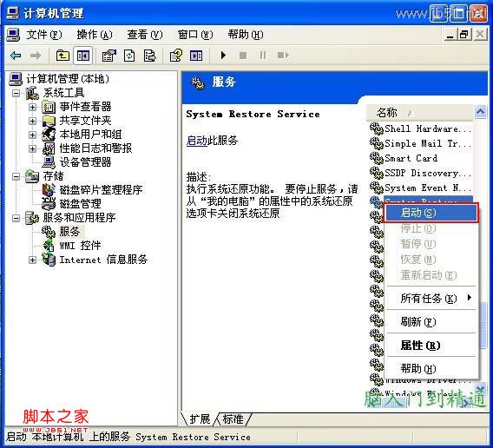Restore the inner MMC child window
Viewport: 493px width, 448px height.
coord(464,35)
